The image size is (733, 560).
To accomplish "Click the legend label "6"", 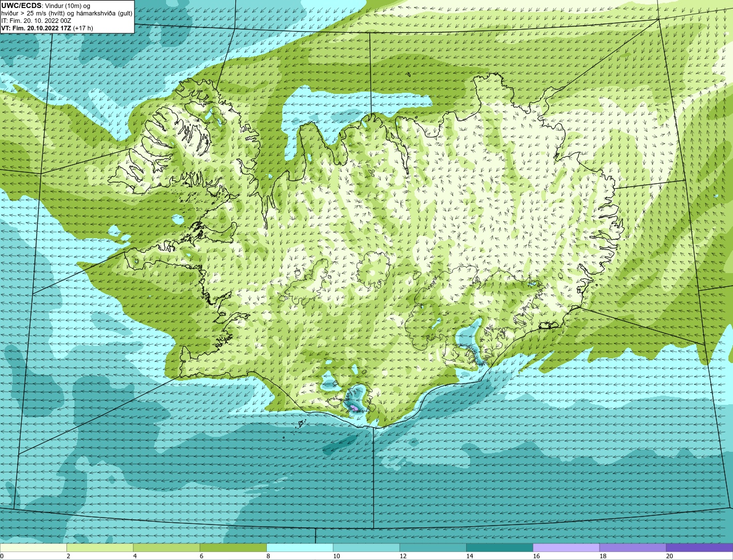I will point(202,556).
